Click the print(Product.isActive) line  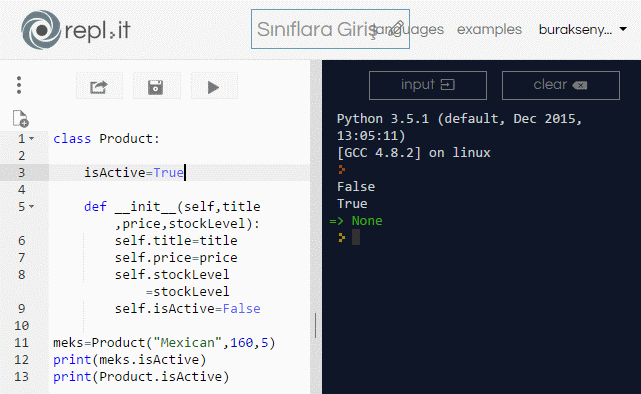[x=141, y=376]
